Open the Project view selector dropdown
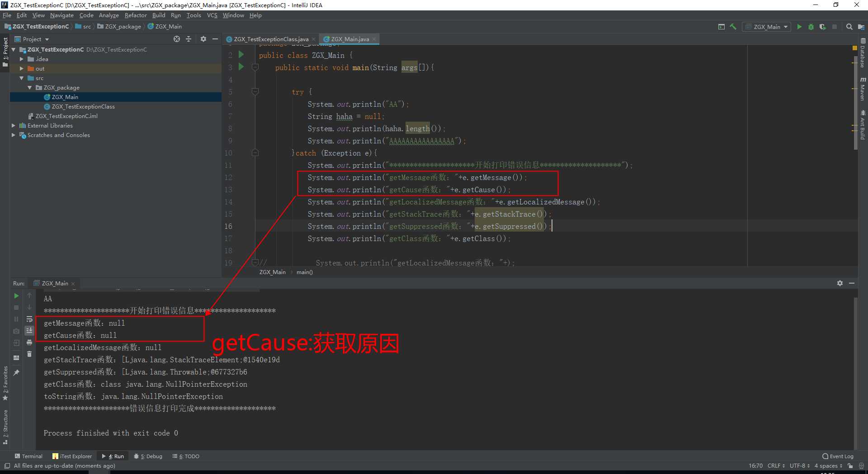 coord(32,39)
